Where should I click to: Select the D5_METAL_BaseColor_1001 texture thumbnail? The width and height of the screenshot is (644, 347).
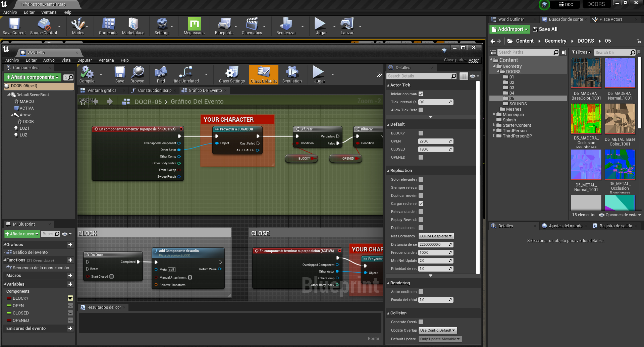(620, 119)
